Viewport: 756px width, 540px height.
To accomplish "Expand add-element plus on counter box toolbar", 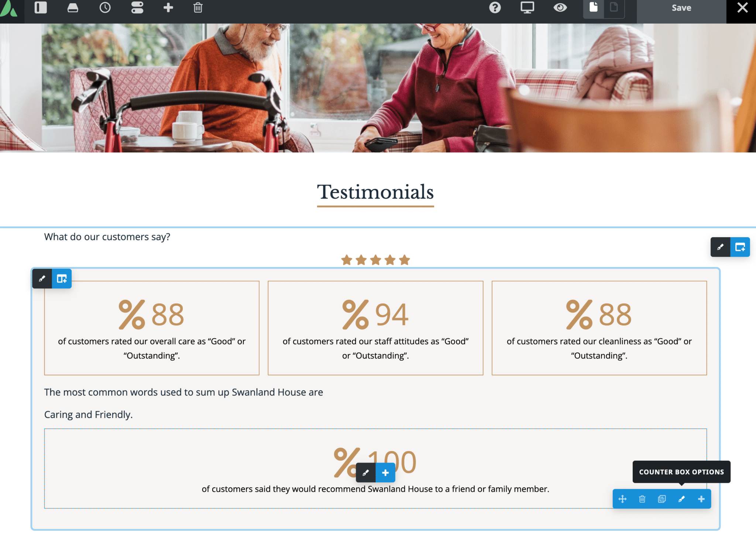I will click(701, 499).
